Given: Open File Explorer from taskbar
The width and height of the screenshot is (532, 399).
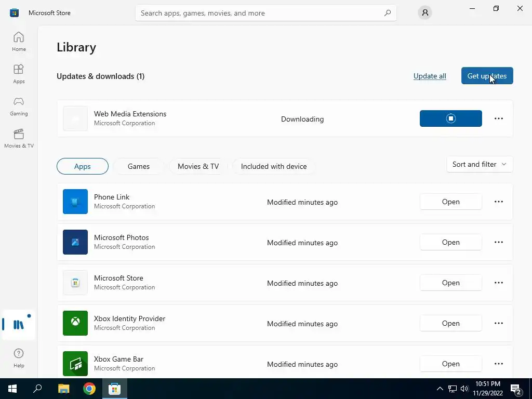Looking at the screenshot, I should (63, 389).
